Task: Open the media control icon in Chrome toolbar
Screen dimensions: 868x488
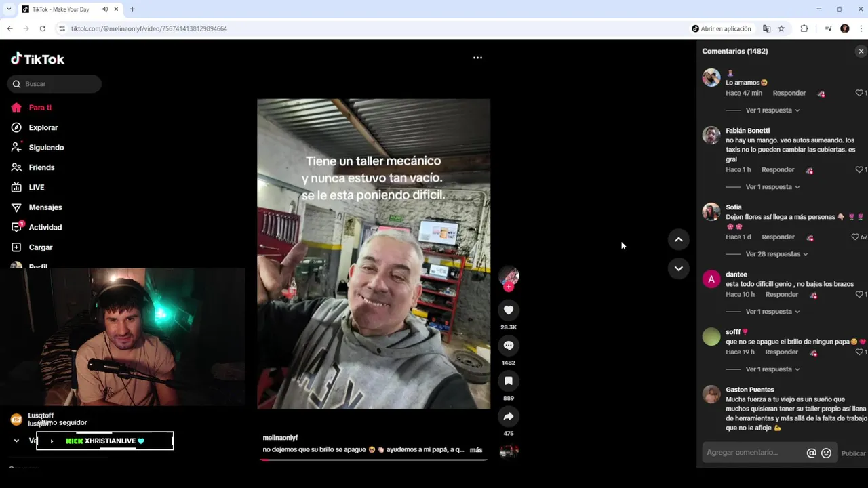Action: click(828, 28)
